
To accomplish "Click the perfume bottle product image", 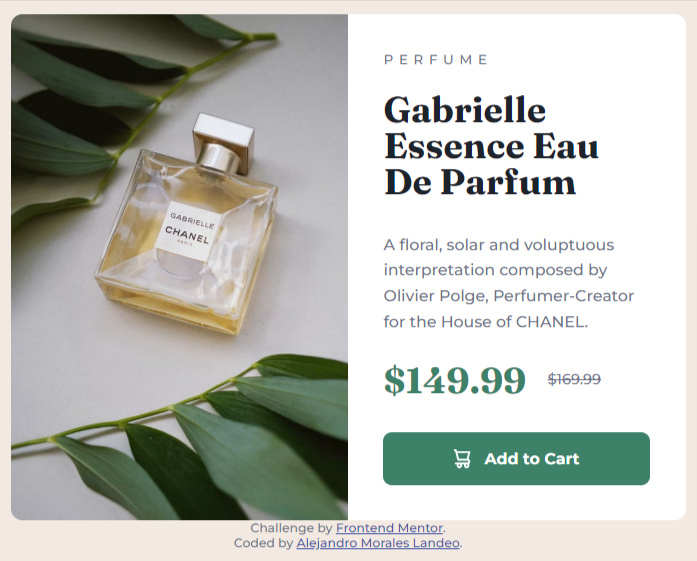I will pyautogui.click(x=180, y=267).
